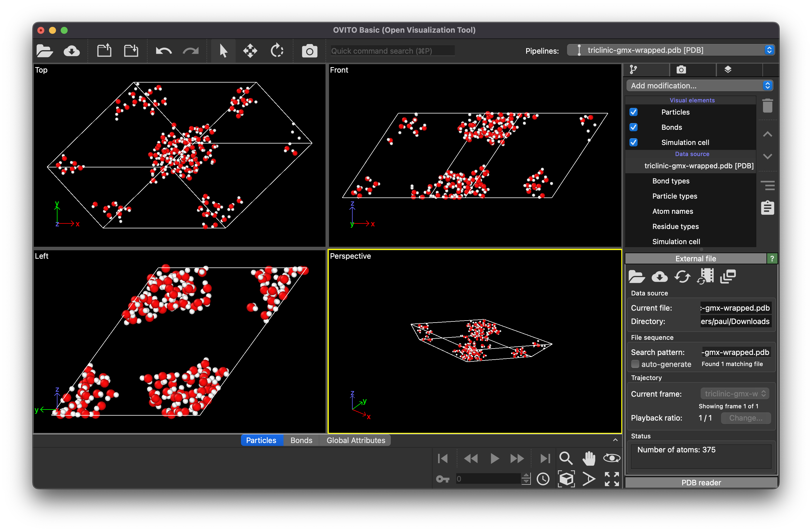Click the delete modifier trash icon
Viewport: 812px width, 532px height.
point(767,106)
